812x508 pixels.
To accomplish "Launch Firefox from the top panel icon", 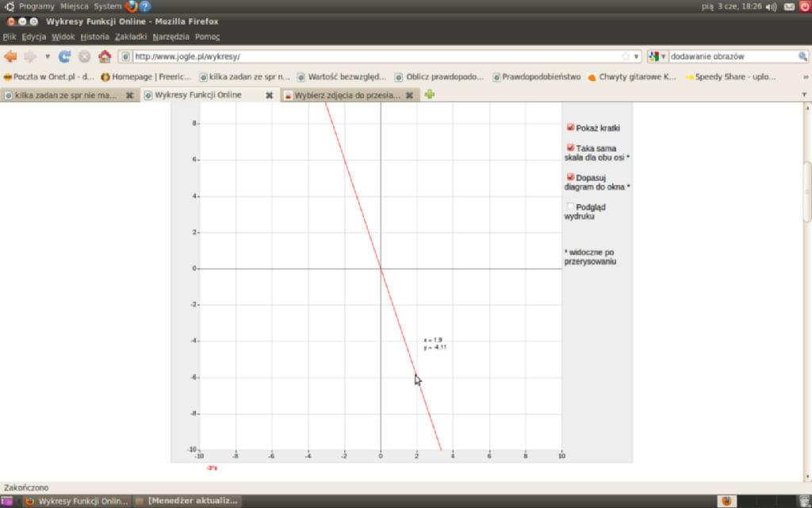I will coord(131,6).
